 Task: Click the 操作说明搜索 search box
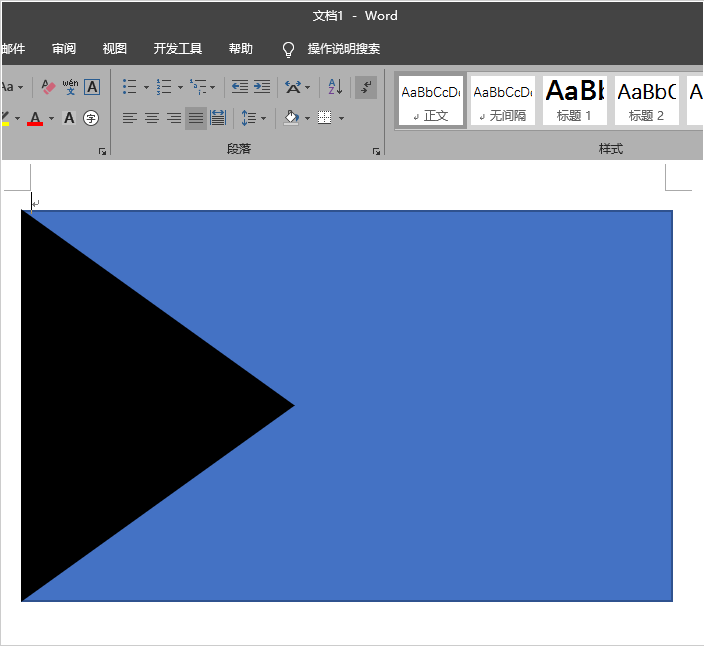tap(344, 48)
